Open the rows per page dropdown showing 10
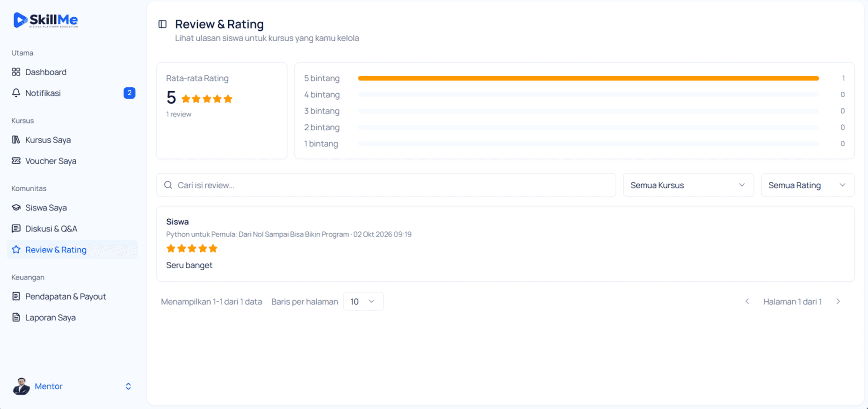Image resolution: width=868 pixels, height=409 pixels. (x=363, y=301)
